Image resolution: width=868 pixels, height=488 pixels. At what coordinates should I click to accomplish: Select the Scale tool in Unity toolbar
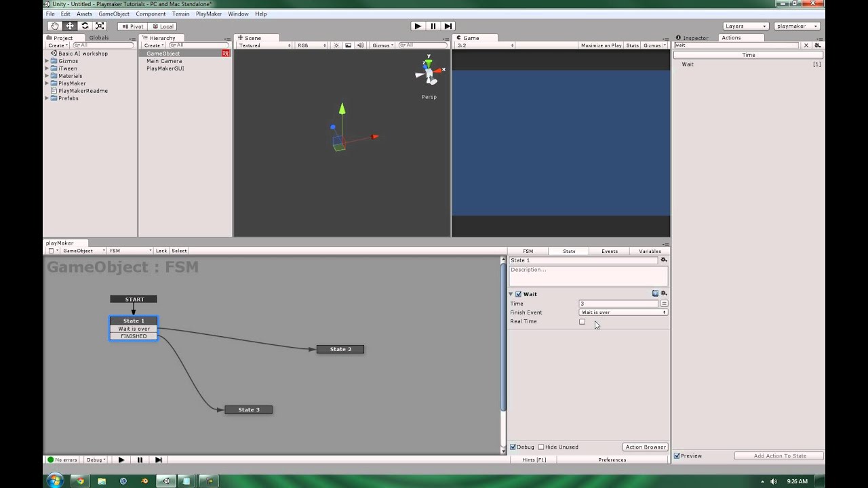coord(100,26)
